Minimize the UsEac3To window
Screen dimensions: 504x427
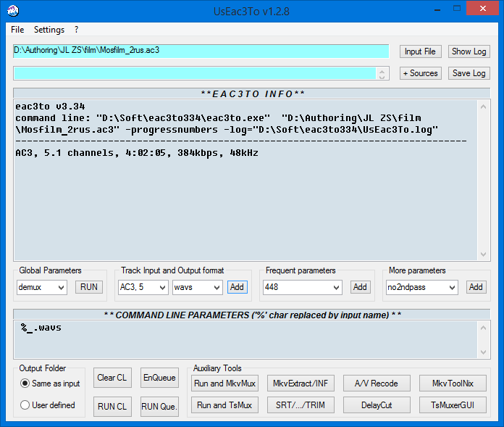click(x=437, y=9)
